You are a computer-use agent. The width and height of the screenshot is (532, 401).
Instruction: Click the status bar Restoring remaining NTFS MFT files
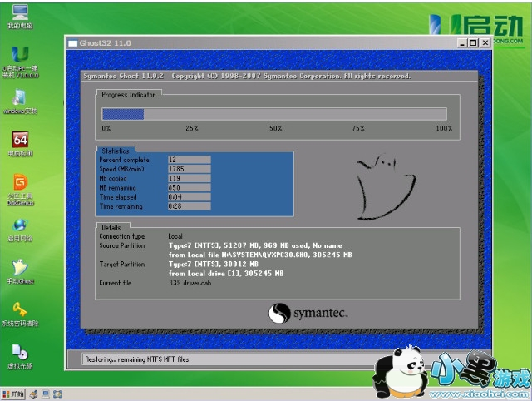click(137, 359)
